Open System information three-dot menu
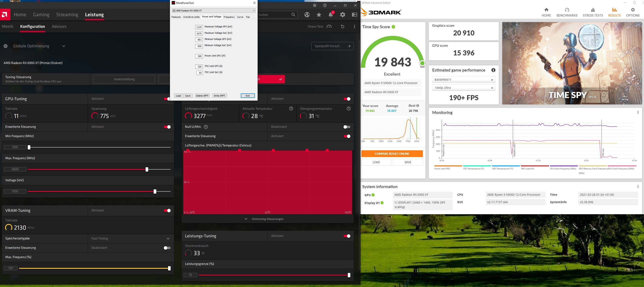 click(638, 187)
